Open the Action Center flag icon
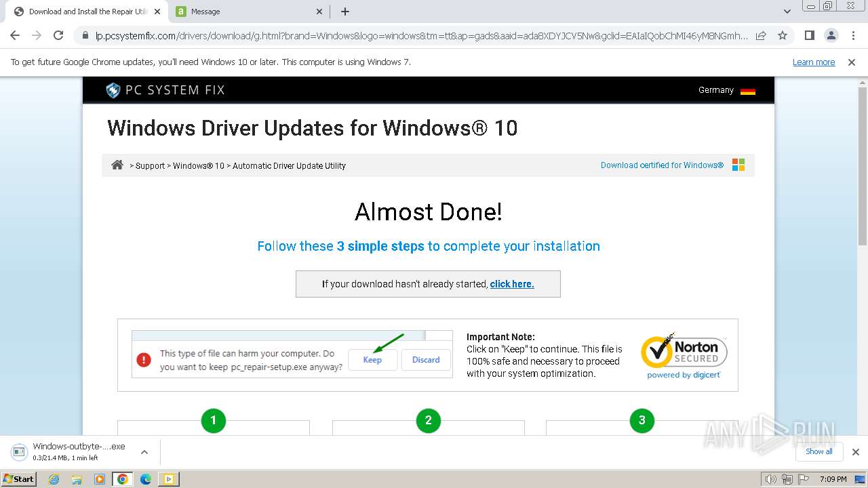Viewport: 868px width, 488px height. (x=803, y=479)
